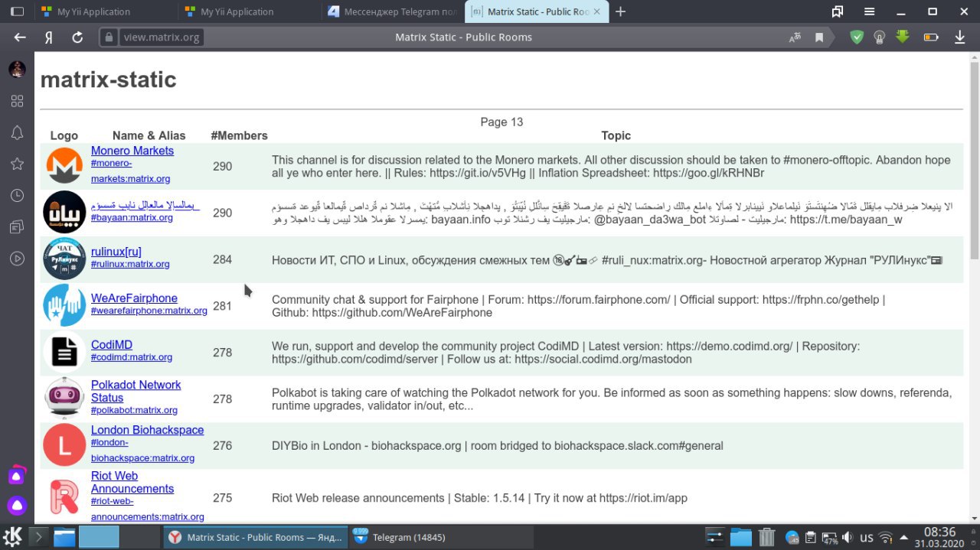Click the 'Page 13' text
Screen dimensions: 980x550
point(501,122)
